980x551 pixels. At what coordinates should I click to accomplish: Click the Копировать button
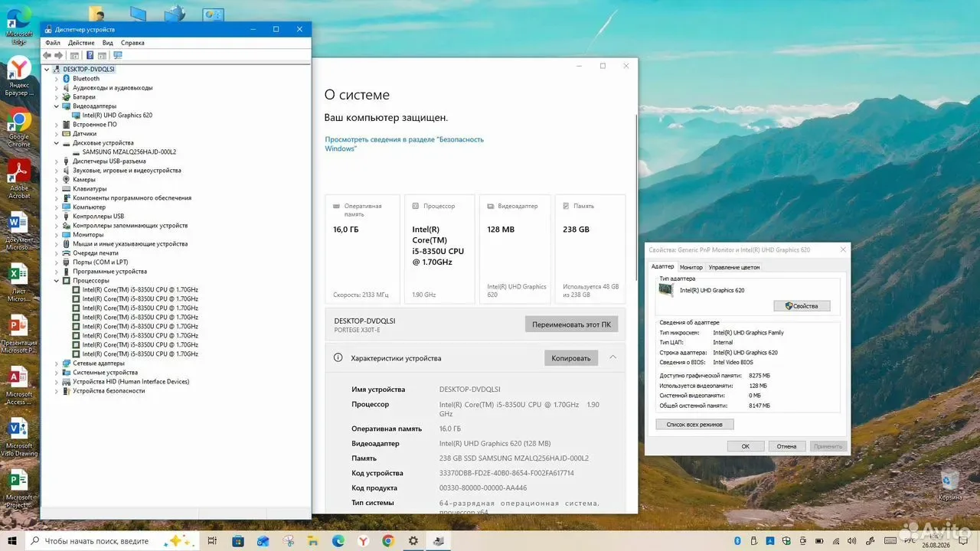pos(571,358)
